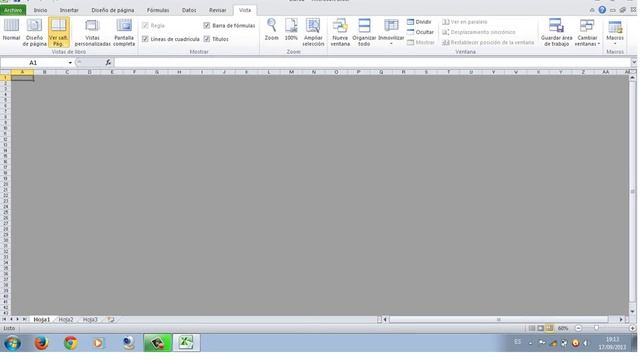Enable Pantalla completa view
This screenshot has height=360, width=640.
point(124,32)
